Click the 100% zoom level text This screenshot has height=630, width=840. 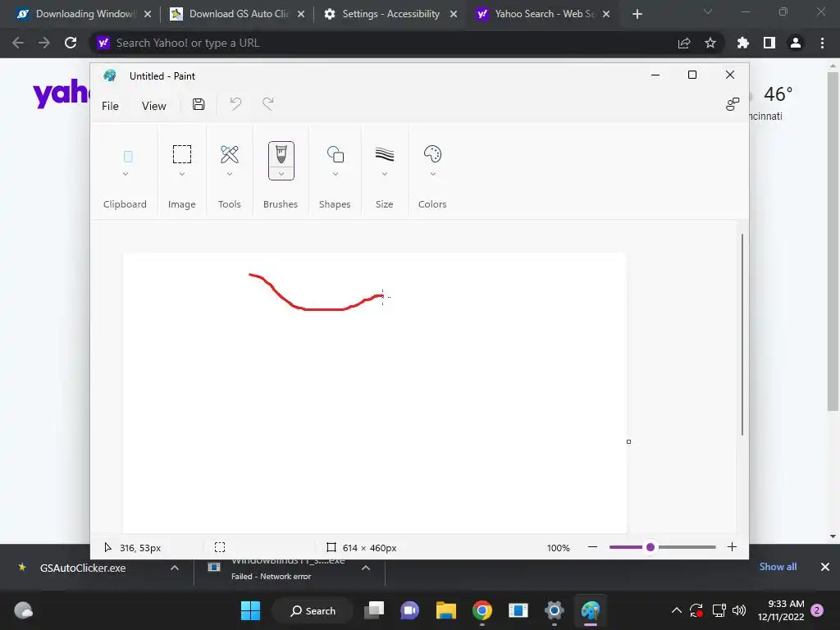pos(558,547)
